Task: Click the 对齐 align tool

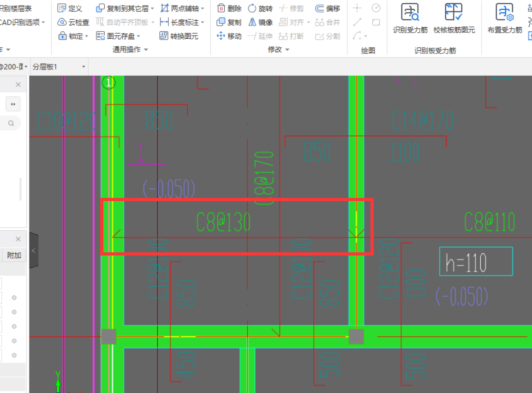Action: pyautogui.click(x=292, y=22)
